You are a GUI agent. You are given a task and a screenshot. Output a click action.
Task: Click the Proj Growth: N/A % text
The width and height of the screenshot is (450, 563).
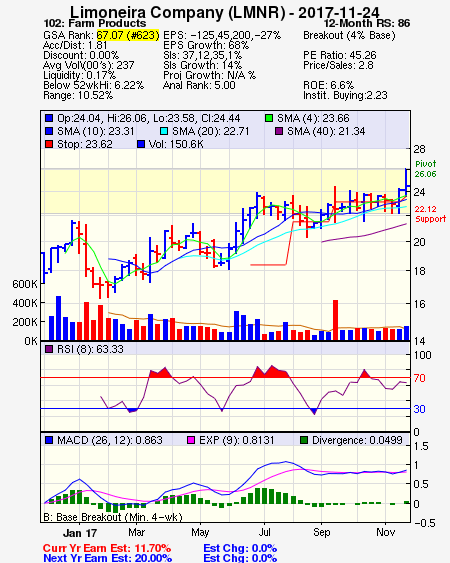(209, 75)
